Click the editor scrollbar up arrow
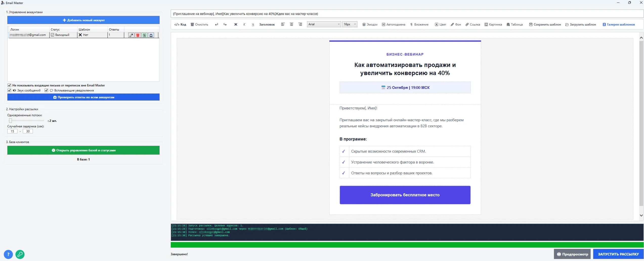644x261 pixels. coord(641,38)
